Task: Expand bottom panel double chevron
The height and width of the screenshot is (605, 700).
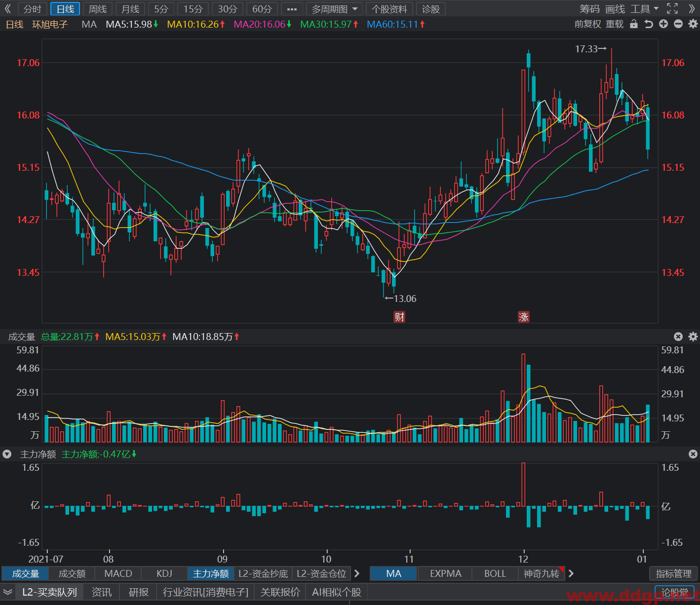Action: pos(7,592)
